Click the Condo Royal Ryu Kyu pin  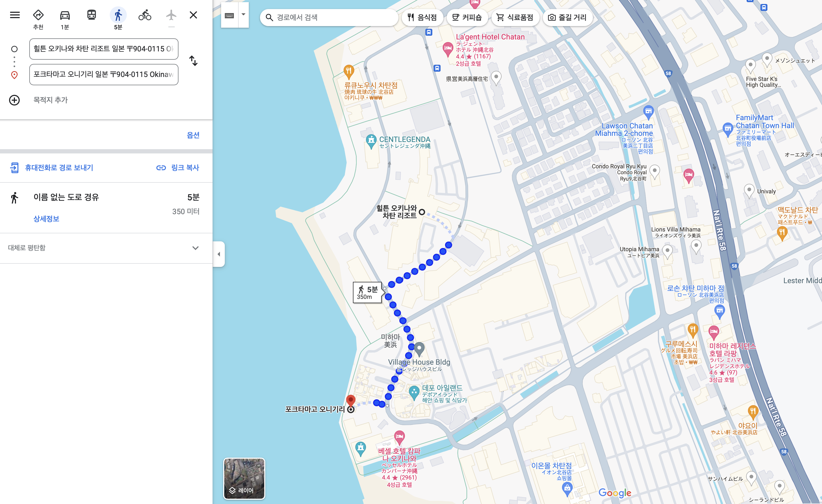click(x=654, y=172)
